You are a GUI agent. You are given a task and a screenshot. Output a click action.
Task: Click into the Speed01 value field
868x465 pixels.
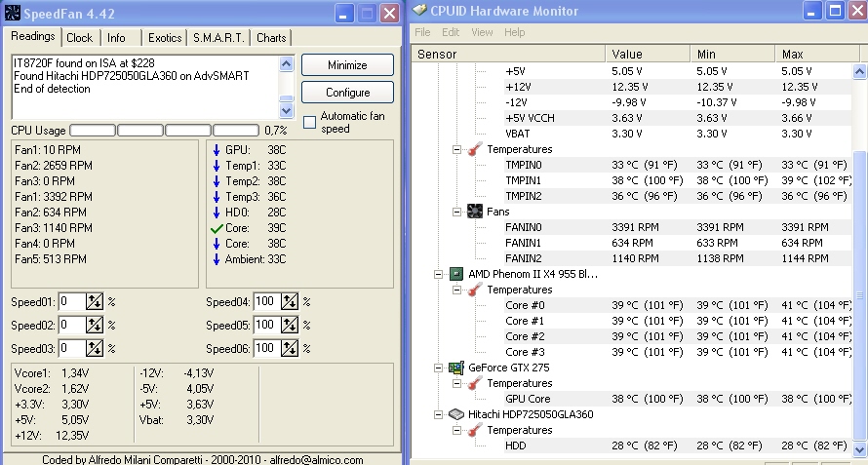pos(72,301)
